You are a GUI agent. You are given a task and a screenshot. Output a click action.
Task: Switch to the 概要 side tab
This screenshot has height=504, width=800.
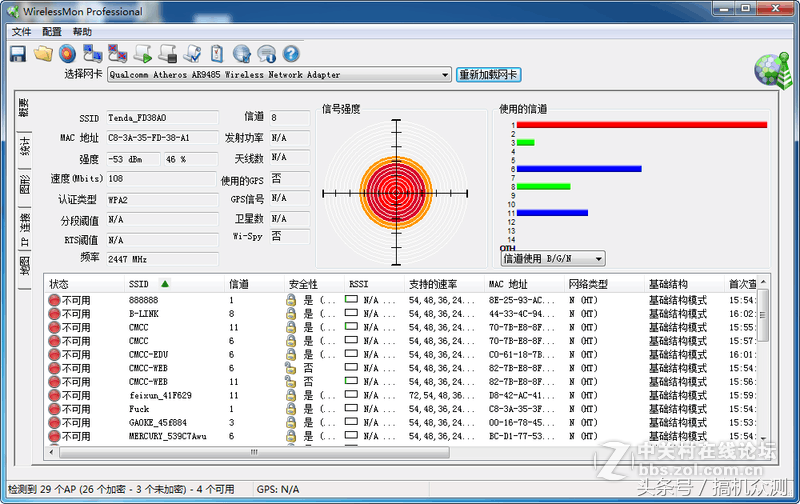click(x=24, y=108)
